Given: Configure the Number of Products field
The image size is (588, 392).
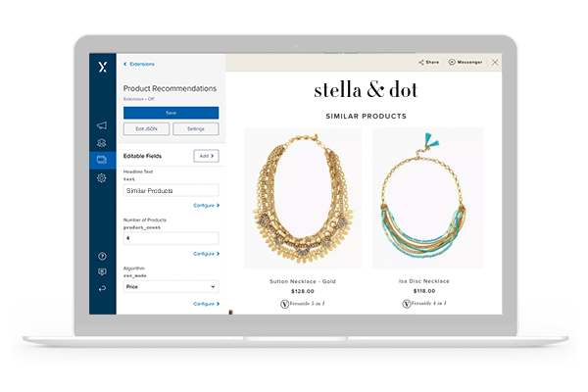Looking at the screenshot, I should pos(206,254).
